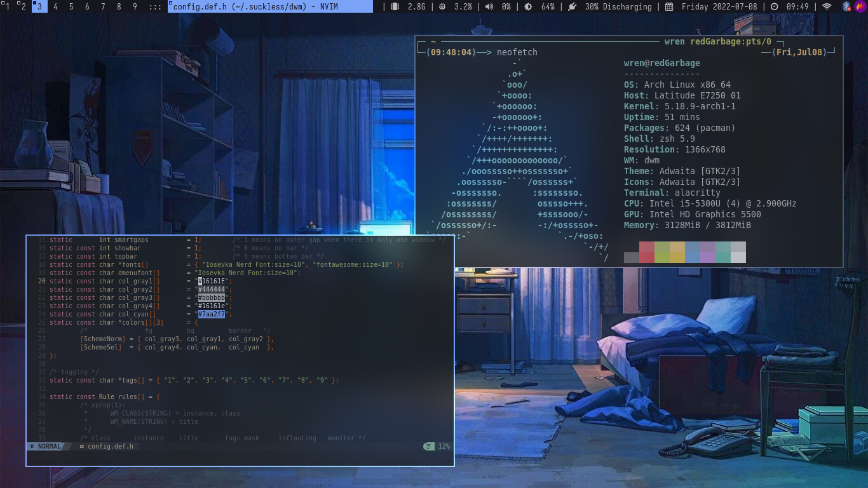The height and width of the screenshot is (488, 868).
Task: Click the ::: layout symbol in the bar
Action: point(155,6)
